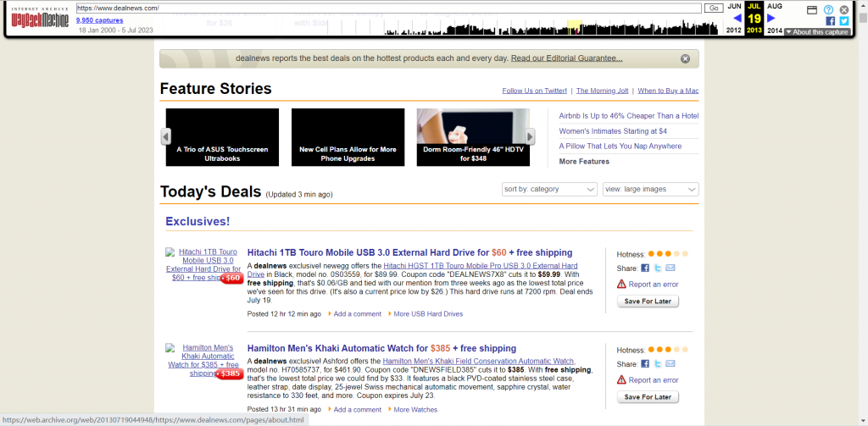Share capture on Twitter from Wayback toolbar
Screen dimensions: 868x426
point(843,20)
